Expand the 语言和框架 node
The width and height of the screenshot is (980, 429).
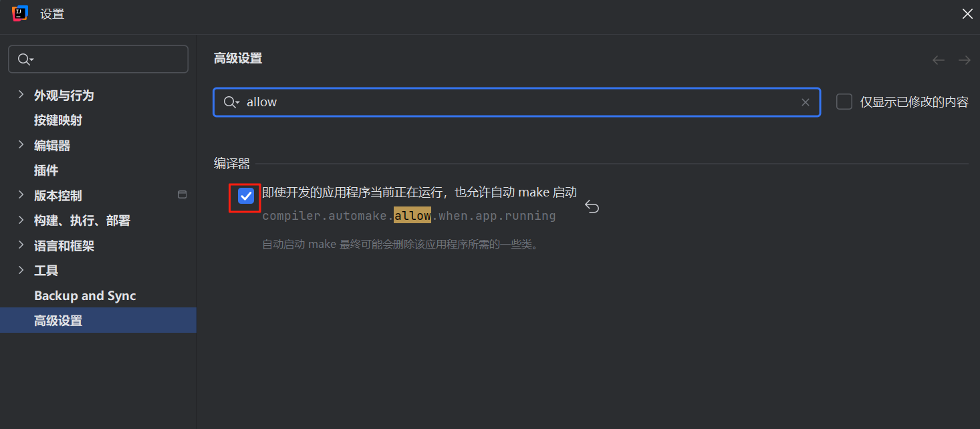[x=21, y=245]
